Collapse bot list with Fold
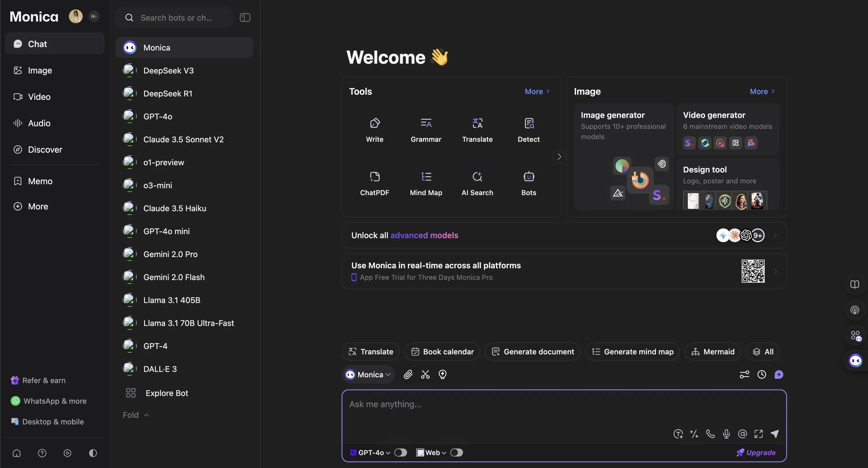 tap(135, 415)
